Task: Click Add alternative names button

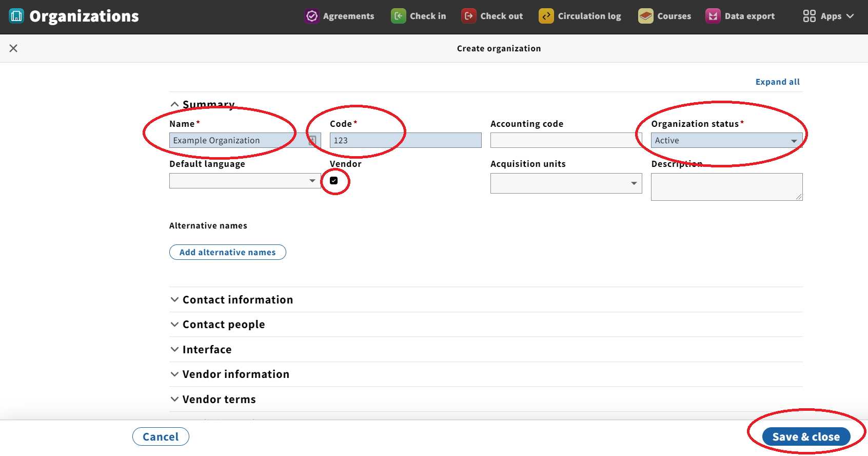Action: click(x=228, y=252)
